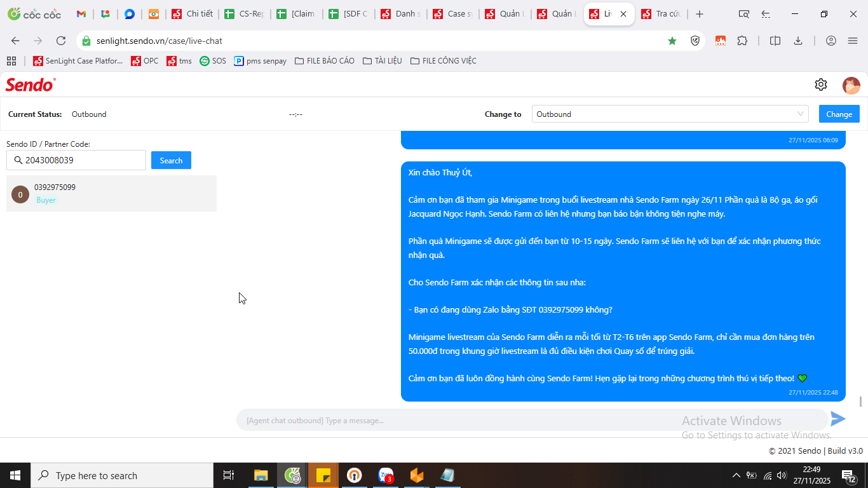Click the 'Xin chào Thuỷ Út,' greeting line
The width and height of the screenshot is (868, 488).
(x=440, y=173)
